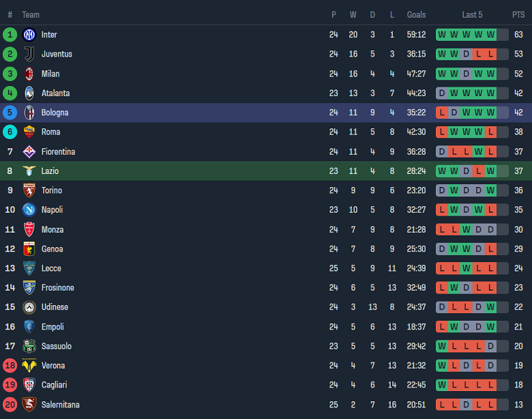This screenshot has width=532, height=419.
Task: Click the Last 5 column header
Action: [x=472, y=14]
